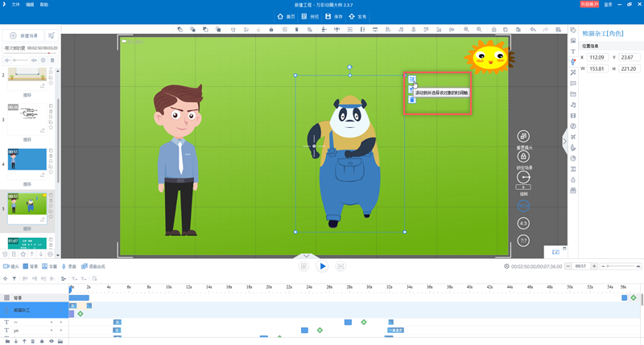Click the 录音 recording tab
The height and width of the screenshot is (345, 644).
[x=68, y=266]
